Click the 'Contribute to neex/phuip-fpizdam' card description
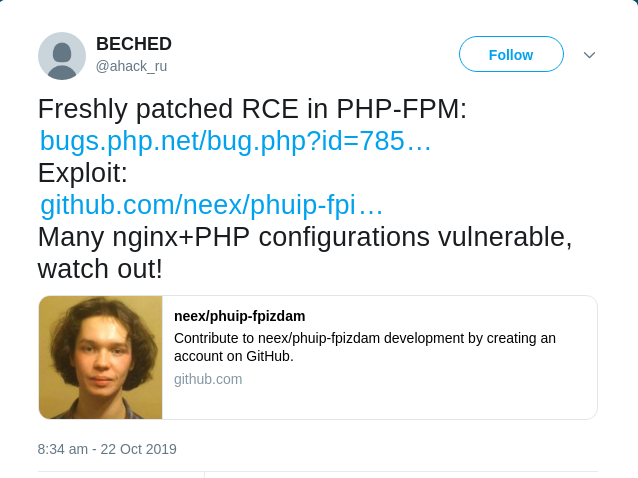The image size is (638, 478). [364, 338]
